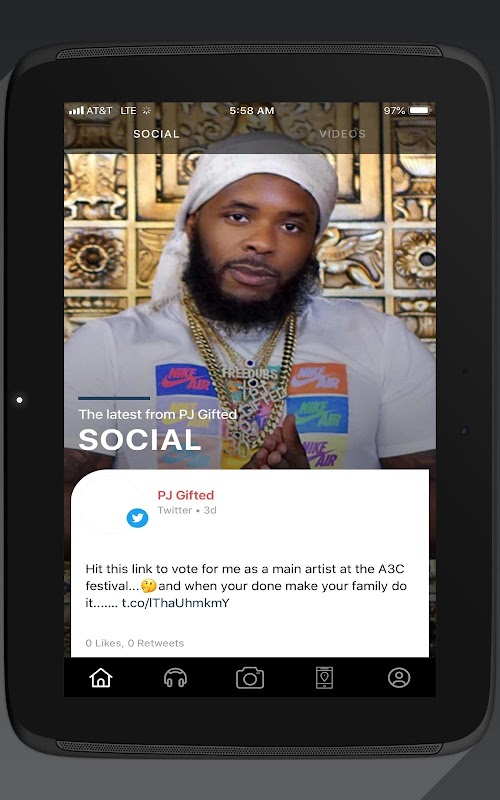Tap the battery indicator in status bar
Image resolution: width=500 pixels, height=800 pixels.
pos(420,111)
